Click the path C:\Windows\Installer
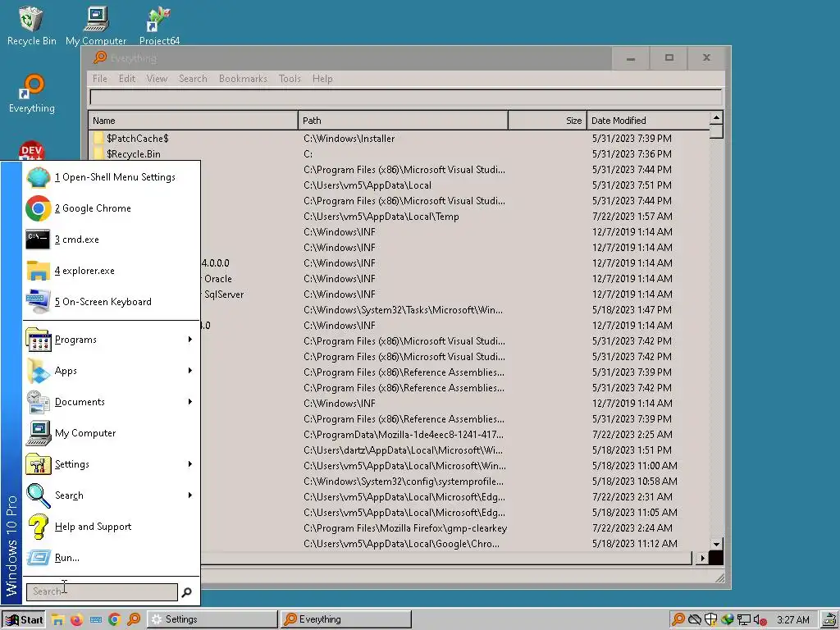Viewport: 840px width, 630px height. click(x=349, y=138)
